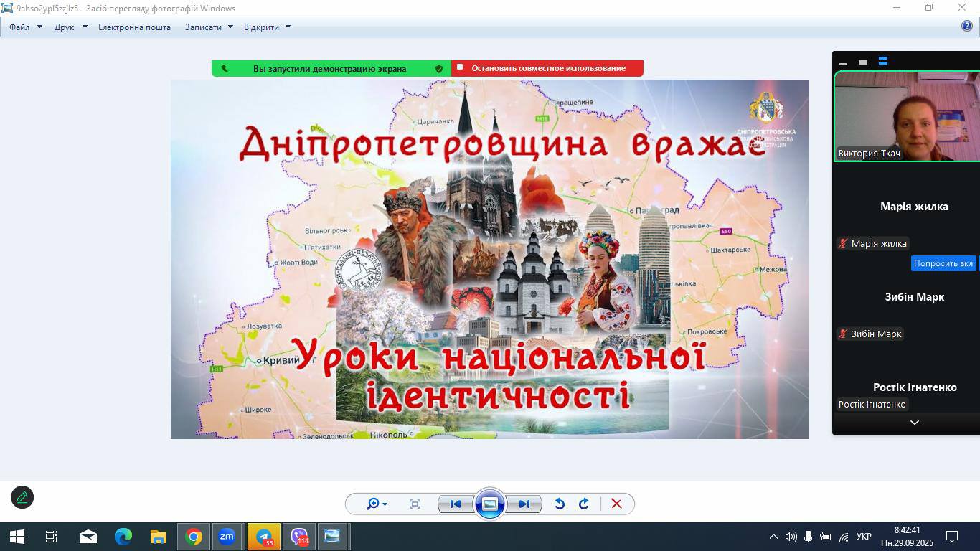Go to the previous photo
This screenshot has width=980, height=551.
(455, 504)
